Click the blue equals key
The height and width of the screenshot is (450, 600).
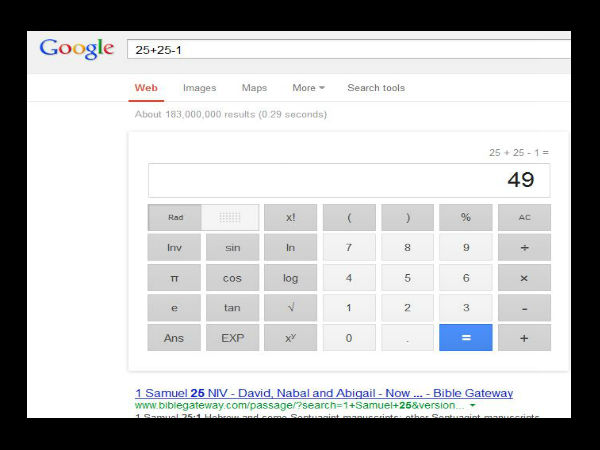coord(466,338)
